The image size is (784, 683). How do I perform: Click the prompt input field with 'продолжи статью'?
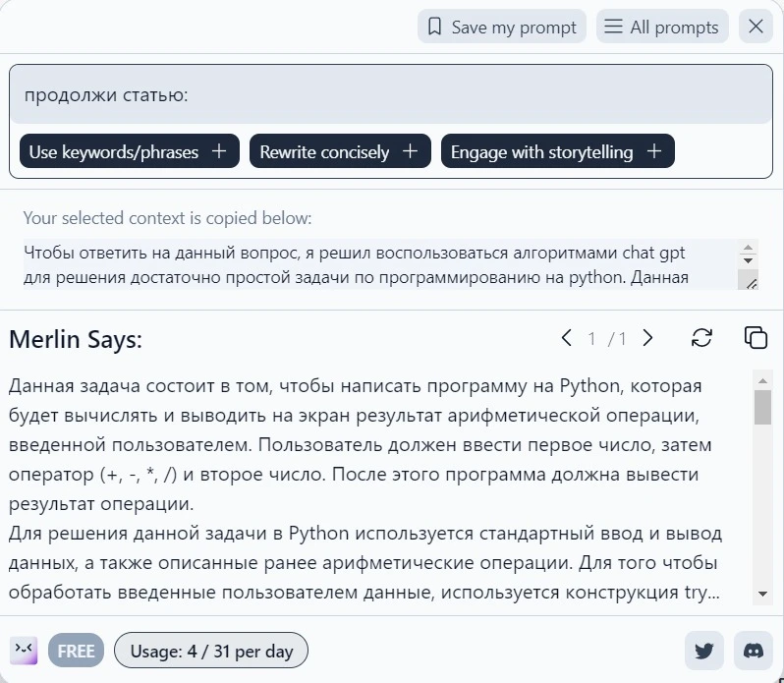click(391, 94)
